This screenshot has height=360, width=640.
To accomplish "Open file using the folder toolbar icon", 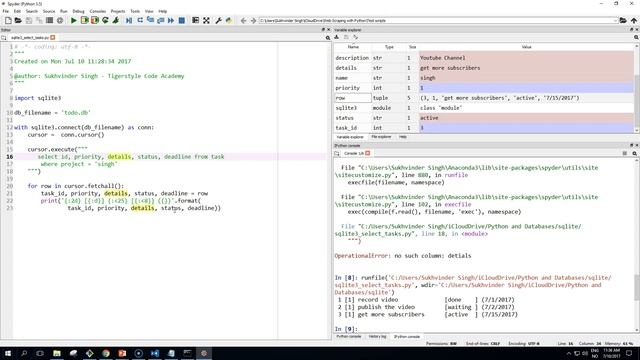I will click(18, 20).
